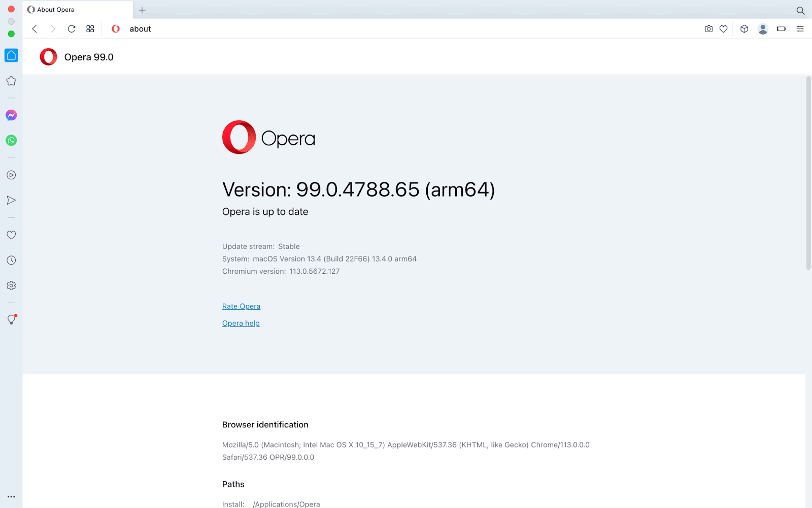Open the tab tiling grid menu

[x=90, y=29]
